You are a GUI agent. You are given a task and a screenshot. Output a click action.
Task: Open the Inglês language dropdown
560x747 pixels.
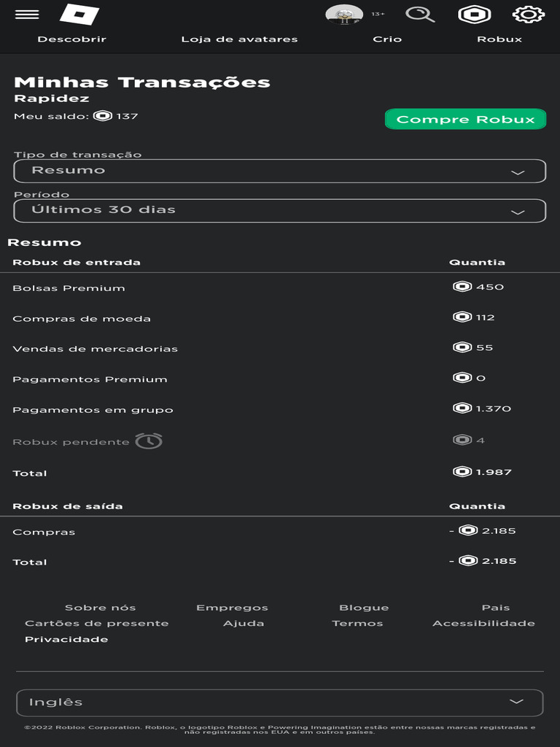tap(280, 703)
